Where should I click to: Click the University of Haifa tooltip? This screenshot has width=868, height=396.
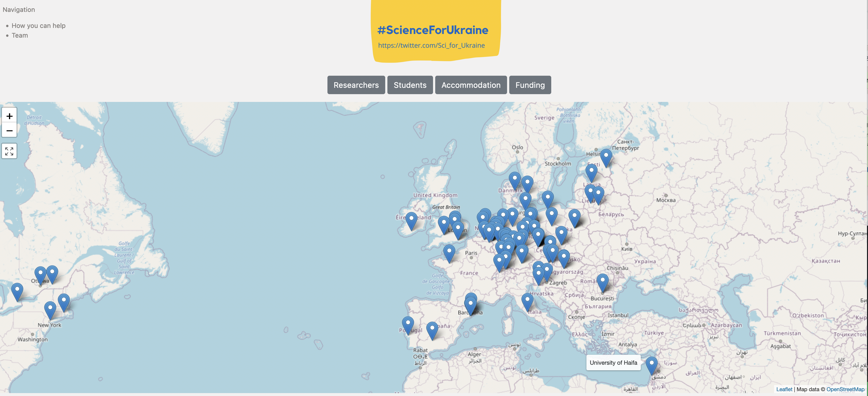pyautogui.click(x=613, y=363)
